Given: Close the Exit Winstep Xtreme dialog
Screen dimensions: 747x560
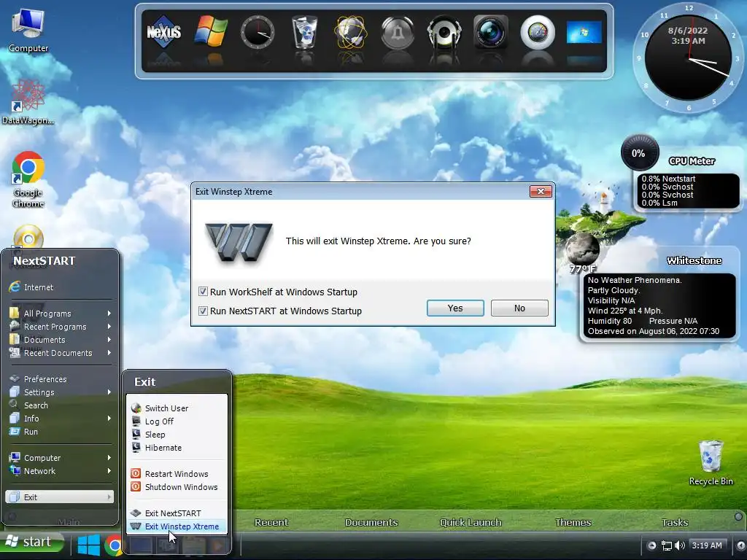Looking at the screenshot, I should pos(541,192).
